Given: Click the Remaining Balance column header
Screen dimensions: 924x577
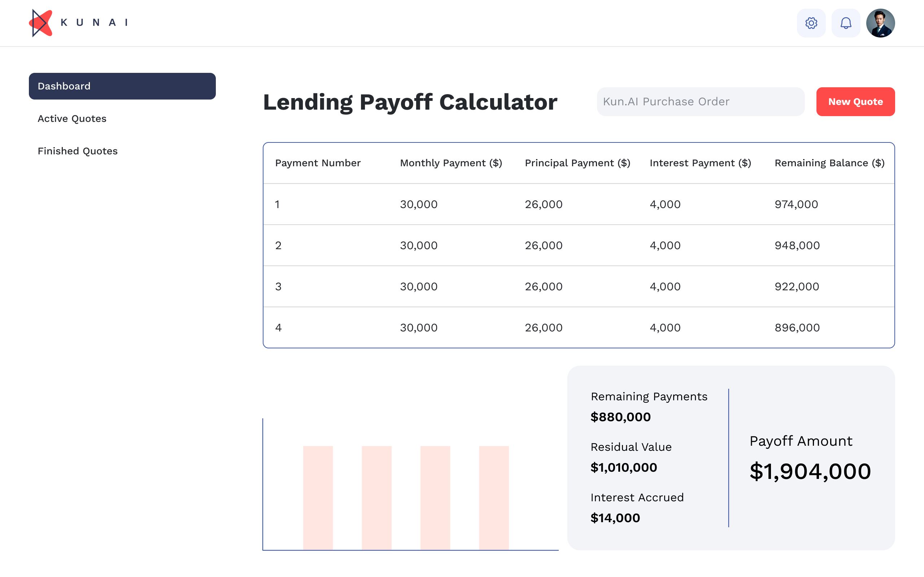Looking at the screenshot, I should coord(830,163).
